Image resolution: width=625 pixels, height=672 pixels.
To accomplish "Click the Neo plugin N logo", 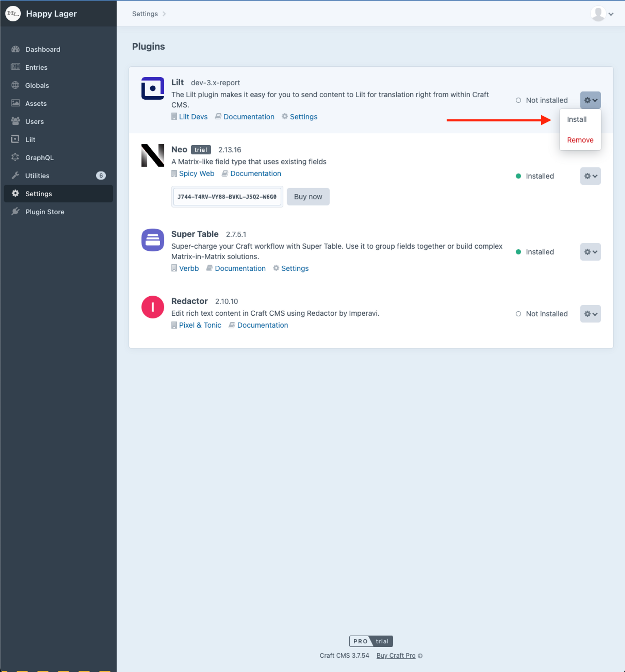I will 152,155.
